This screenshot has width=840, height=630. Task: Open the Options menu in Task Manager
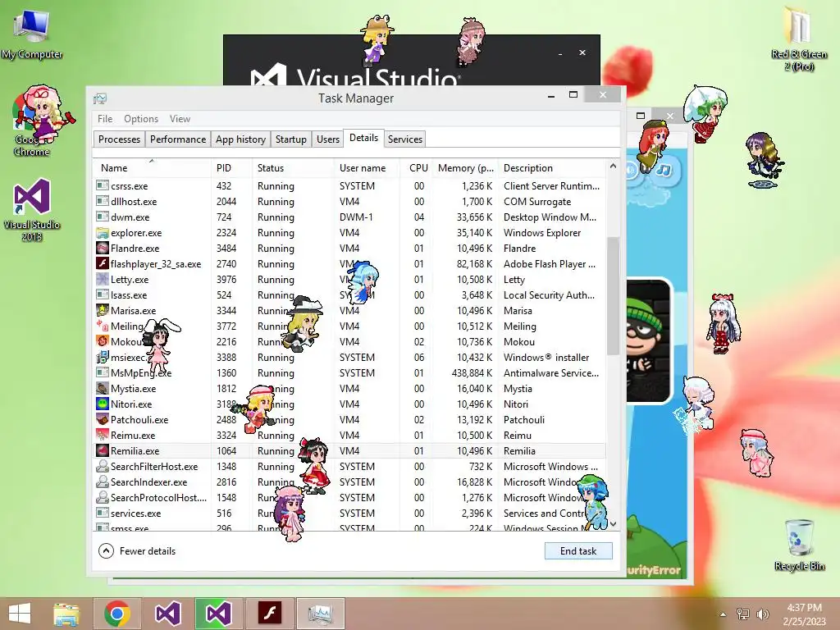click(x=141, y=118)
